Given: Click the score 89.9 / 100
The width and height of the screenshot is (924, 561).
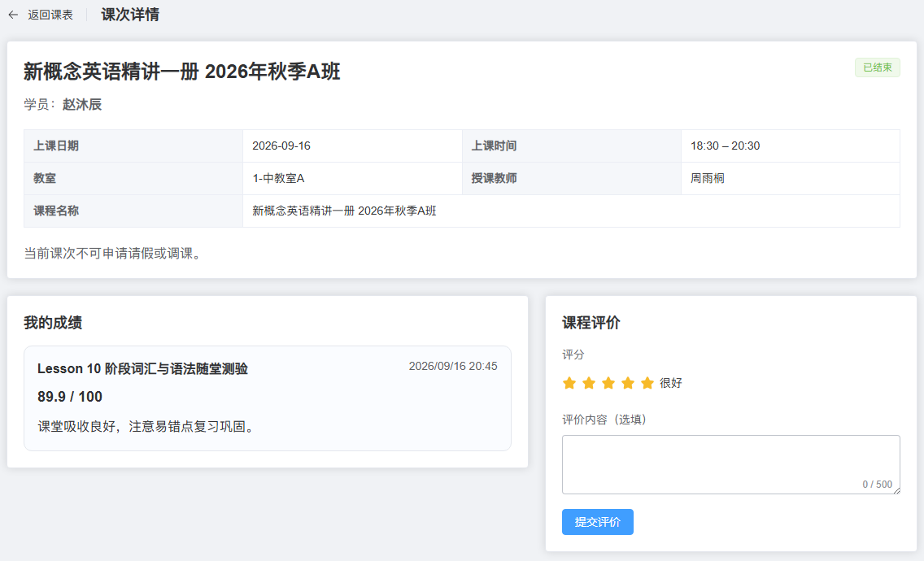Looking at the screenshot, I should tap(69, 397).
